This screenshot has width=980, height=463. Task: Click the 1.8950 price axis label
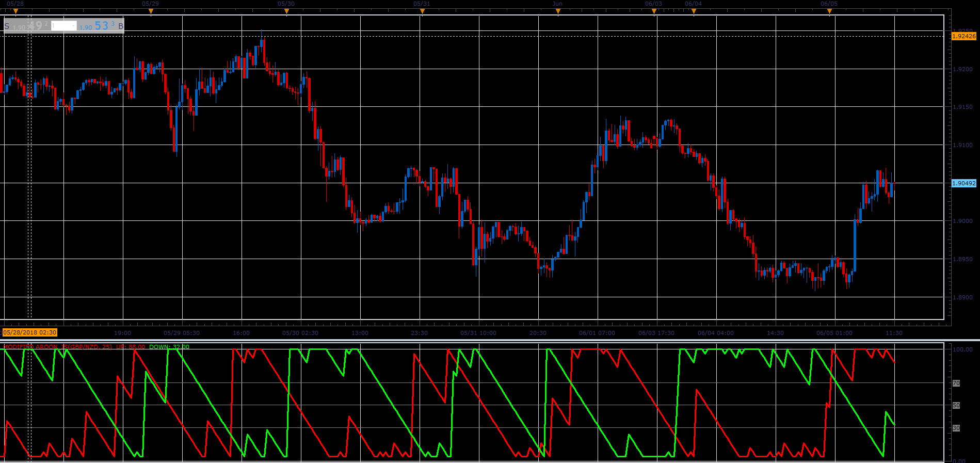tap(962, 259)
